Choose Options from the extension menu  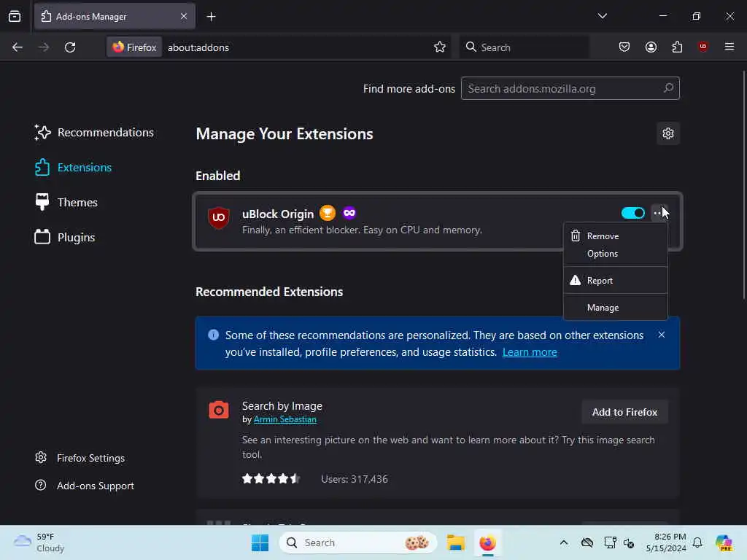(615, 254)
